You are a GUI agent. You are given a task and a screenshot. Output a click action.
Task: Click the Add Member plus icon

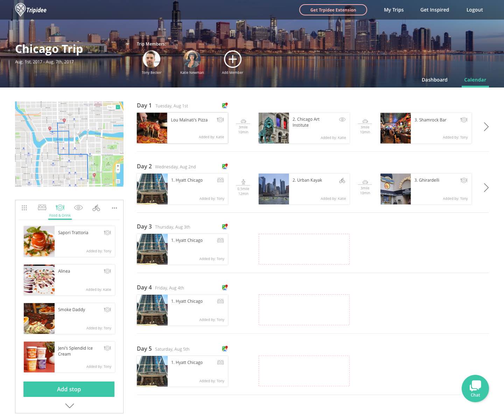pos(232,59)
